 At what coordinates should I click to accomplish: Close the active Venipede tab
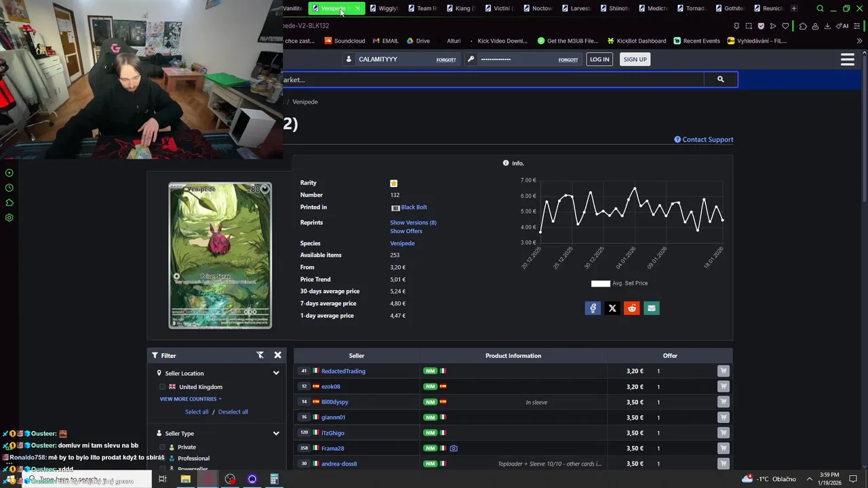pos(357,8)
